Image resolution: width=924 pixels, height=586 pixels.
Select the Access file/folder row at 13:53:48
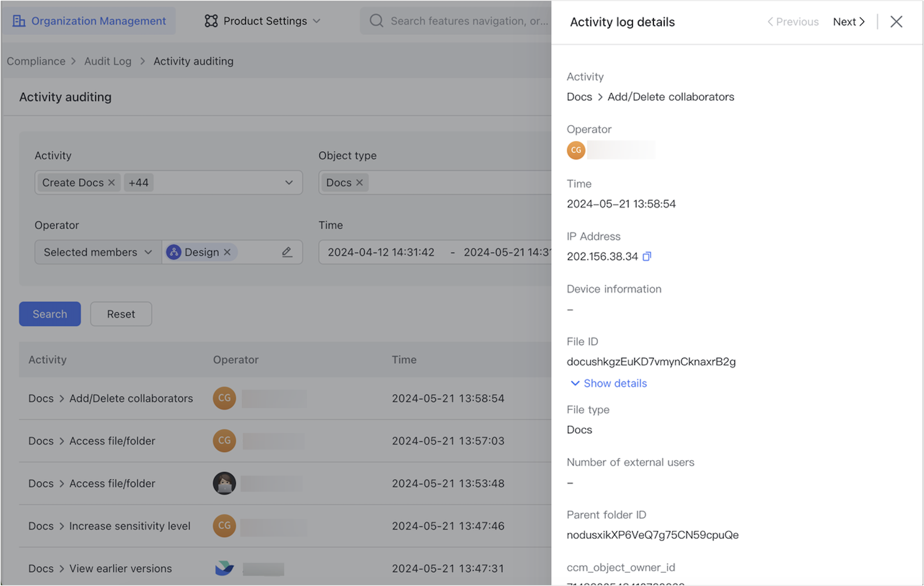[285, 483]
